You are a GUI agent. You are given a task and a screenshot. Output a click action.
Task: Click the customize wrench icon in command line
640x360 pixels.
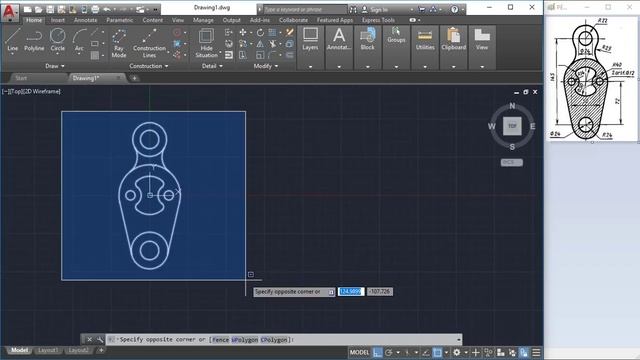click(x=100, y=339)
